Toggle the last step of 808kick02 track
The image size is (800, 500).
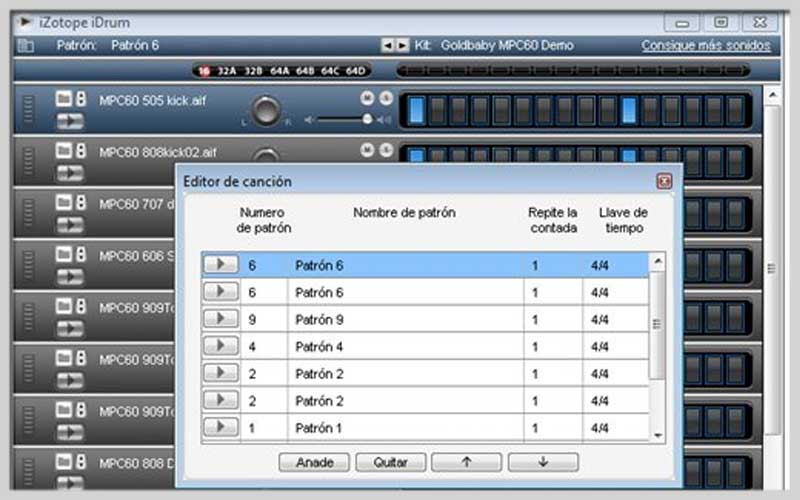[736, 161]
